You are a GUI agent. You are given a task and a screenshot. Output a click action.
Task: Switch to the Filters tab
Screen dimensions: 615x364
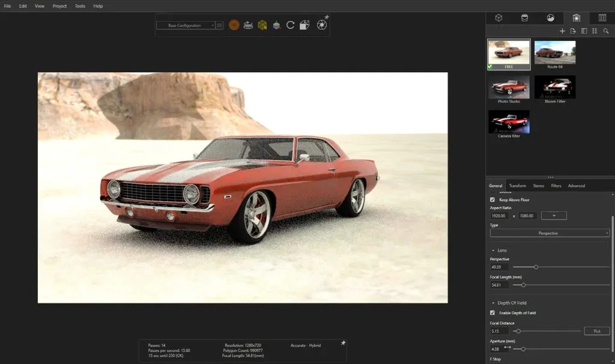556,186
